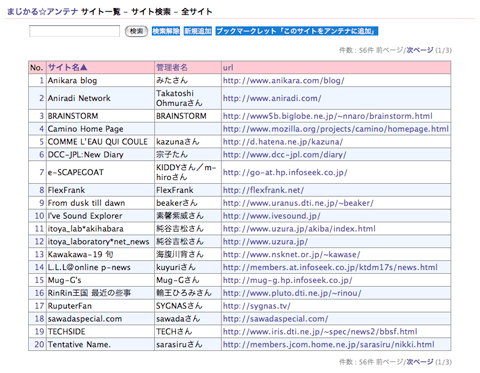Viewport: 480px width, 373px height.
Task: Open the sawadaspecial.com URL
Action: (x=276, y=319)
